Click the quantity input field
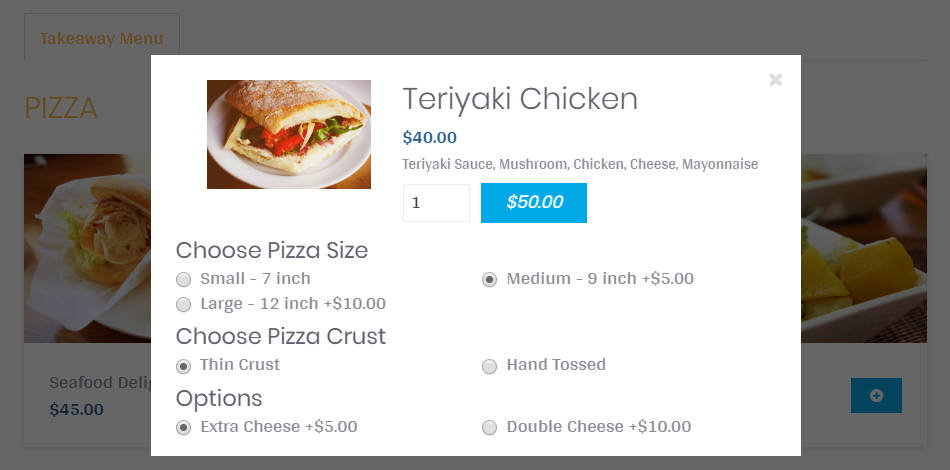 (436, 203)
